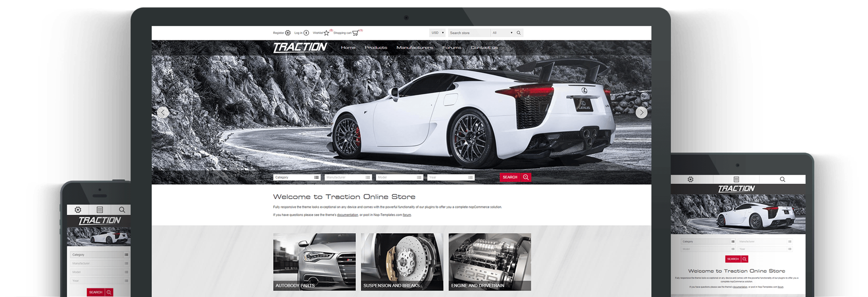Tap the search magnifier icon on phone

click(122, 209)
